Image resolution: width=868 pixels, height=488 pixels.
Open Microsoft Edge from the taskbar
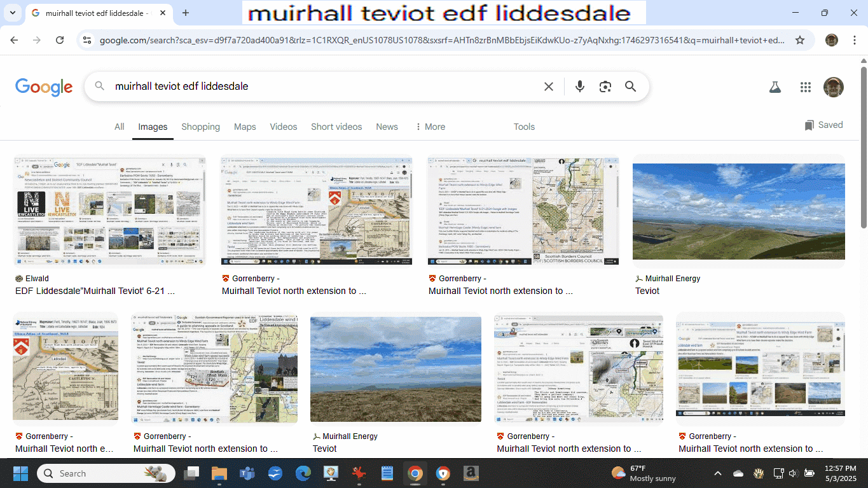point(303,473)
